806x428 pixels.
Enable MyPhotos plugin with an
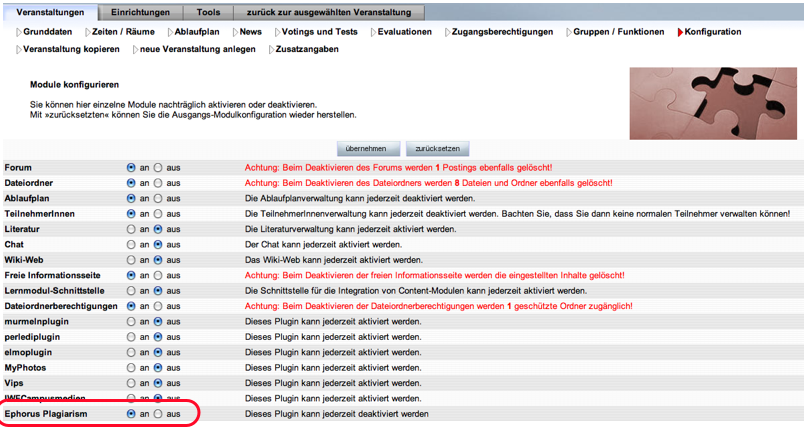click(x=131, y=368)
